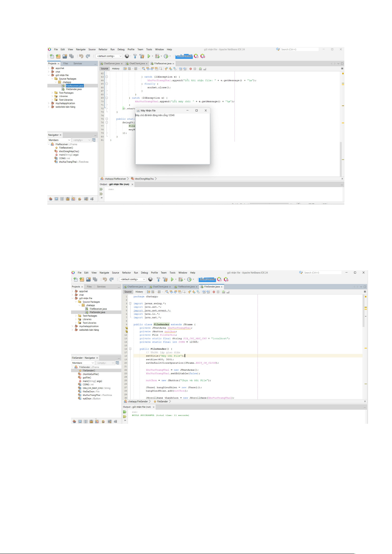Viewport: 392px width, 554px height.
Task: Click Profile Project icon in lower NetBeans toolbar
Action: 189,279
